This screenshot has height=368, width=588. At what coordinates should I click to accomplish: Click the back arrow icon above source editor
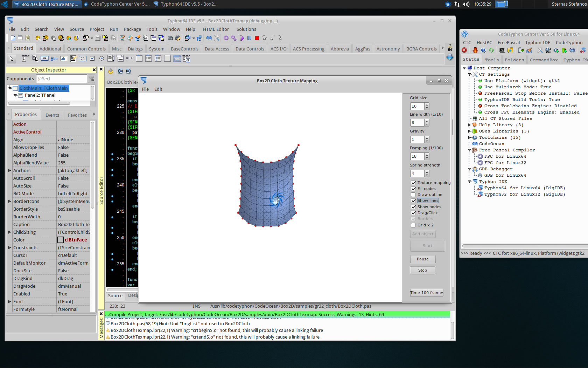[120, 71]
